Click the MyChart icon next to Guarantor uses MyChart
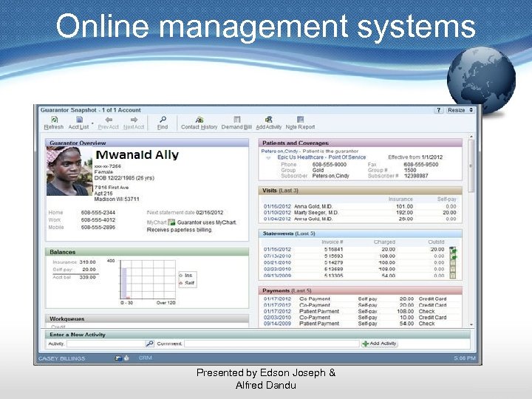 [171, 222]
